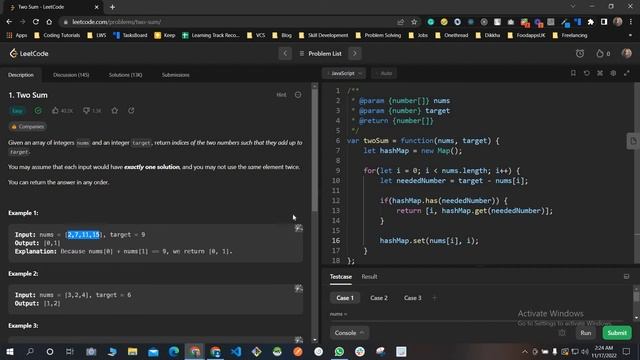Go to next problem arrow
The width and height of the screenshot is (640, 360).
(x=355, y=53)
